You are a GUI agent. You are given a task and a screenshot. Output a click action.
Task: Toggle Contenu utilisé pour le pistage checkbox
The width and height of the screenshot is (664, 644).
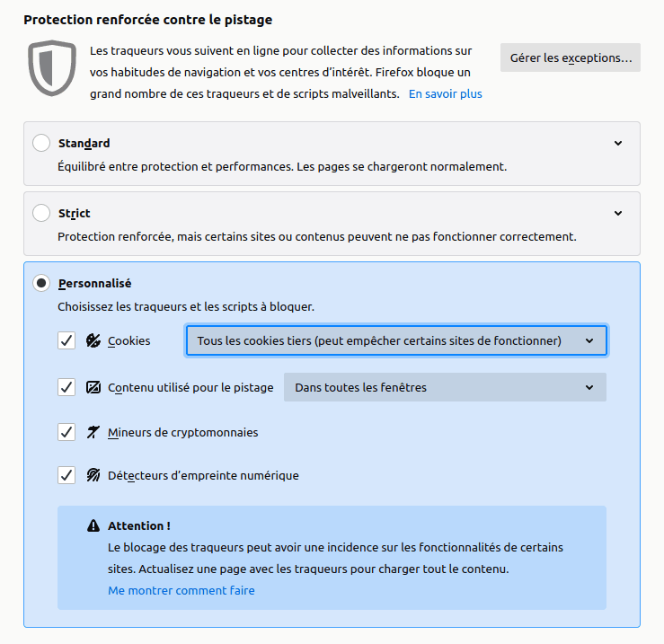coord(66,388)
